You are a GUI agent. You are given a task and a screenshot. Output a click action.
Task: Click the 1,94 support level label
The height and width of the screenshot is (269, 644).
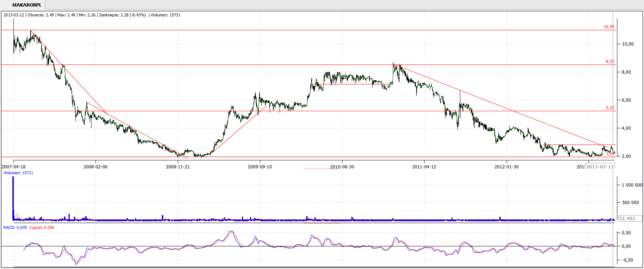point(610,153)
